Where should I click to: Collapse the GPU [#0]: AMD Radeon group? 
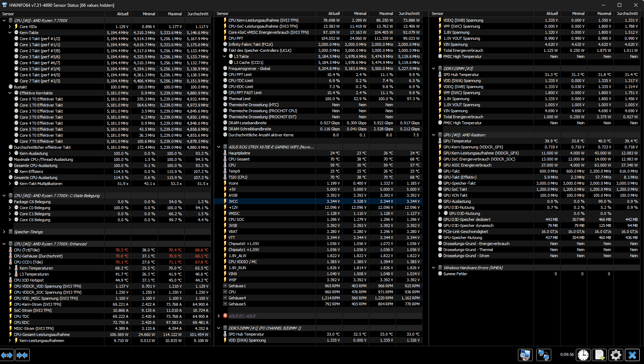[434, 135]
